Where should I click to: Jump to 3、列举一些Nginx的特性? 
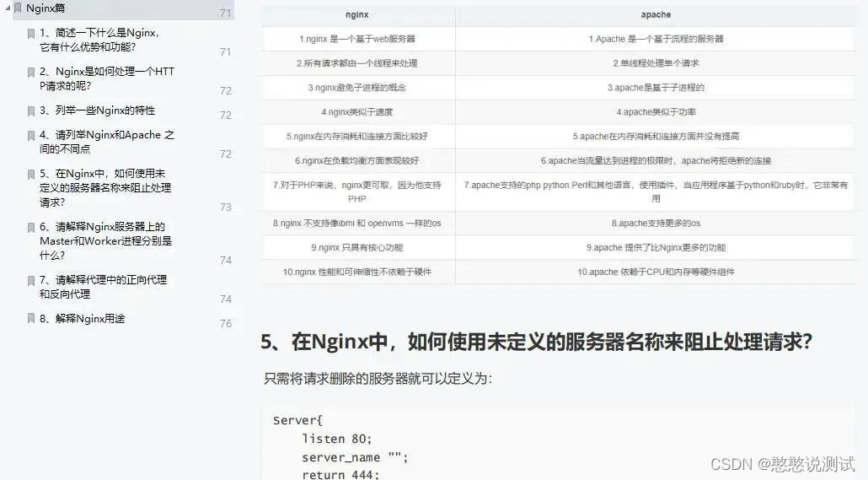(x=98, y=111)
